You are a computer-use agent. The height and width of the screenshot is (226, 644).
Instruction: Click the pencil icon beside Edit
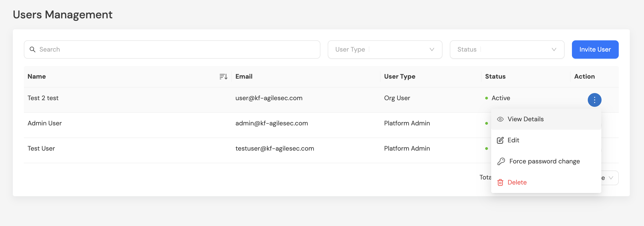[500, 140]
